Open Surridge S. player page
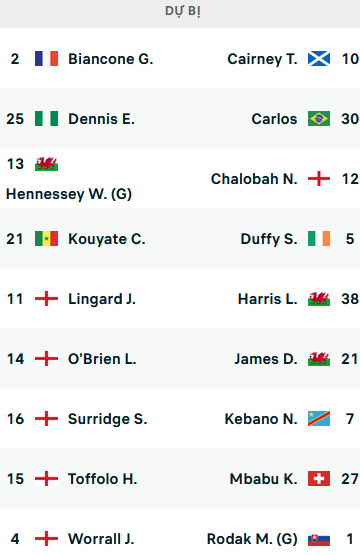 (x=107, y=419)
